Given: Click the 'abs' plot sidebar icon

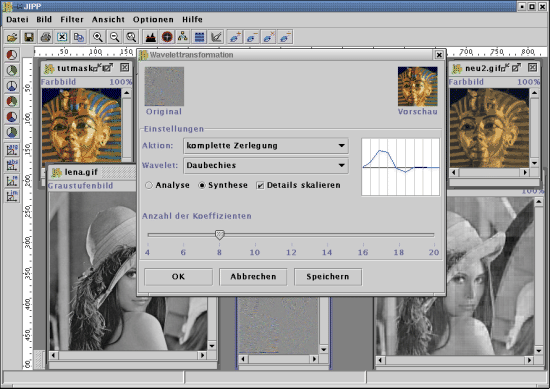Looking at the screenshot, I should [12, 165].
